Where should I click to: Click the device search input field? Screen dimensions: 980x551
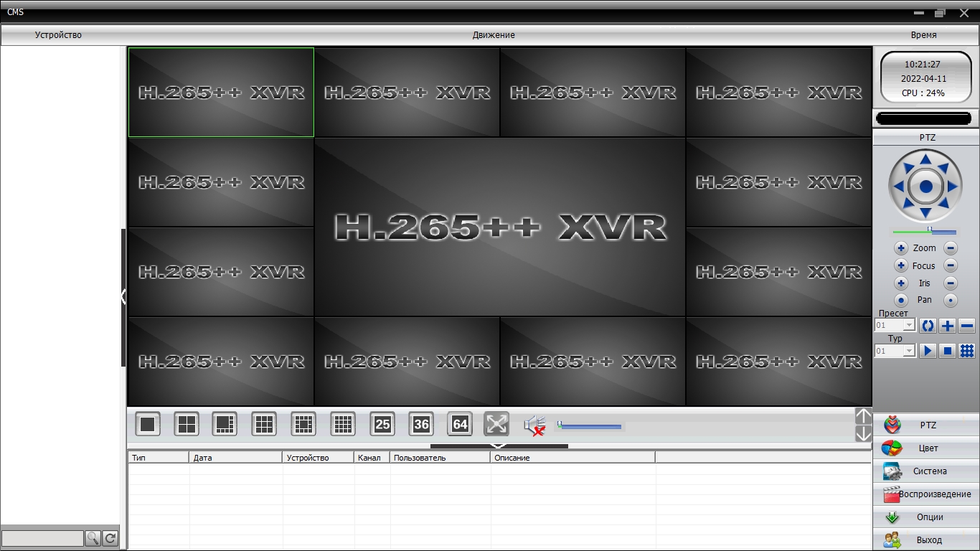click(x=42, y=538)
